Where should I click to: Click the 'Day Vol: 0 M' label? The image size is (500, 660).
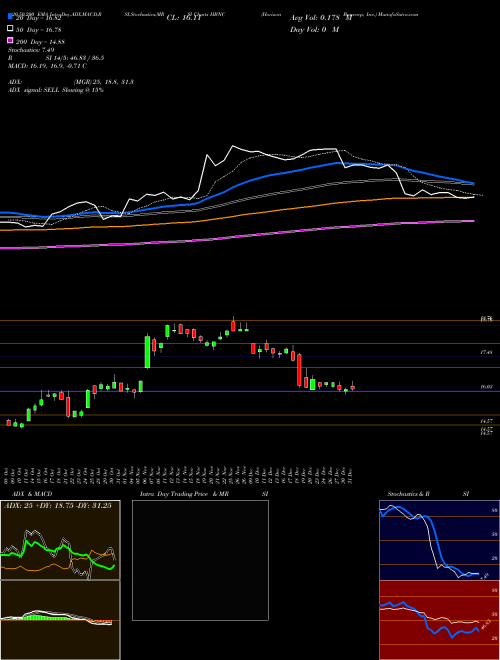[x=314, y=29]
